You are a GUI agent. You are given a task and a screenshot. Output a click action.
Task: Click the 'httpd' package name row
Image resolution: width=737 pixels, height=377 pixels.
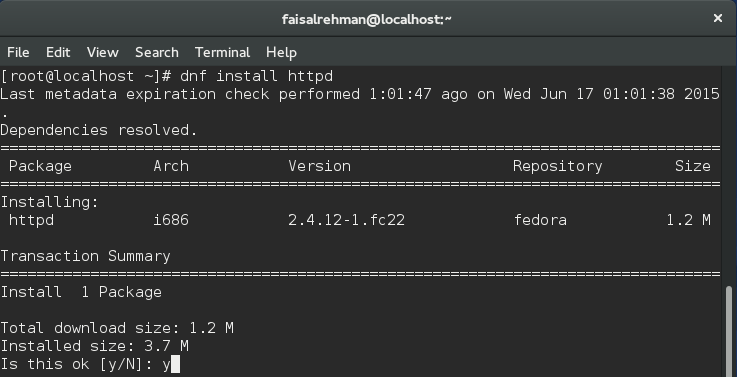360,220
